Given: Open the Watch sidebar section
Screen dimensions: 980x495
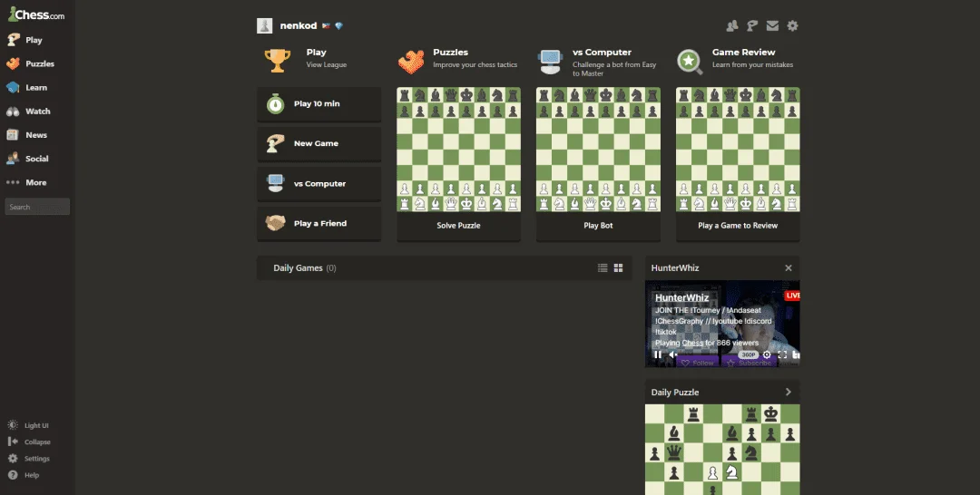Looking at the screenshot, I should 37,112.
